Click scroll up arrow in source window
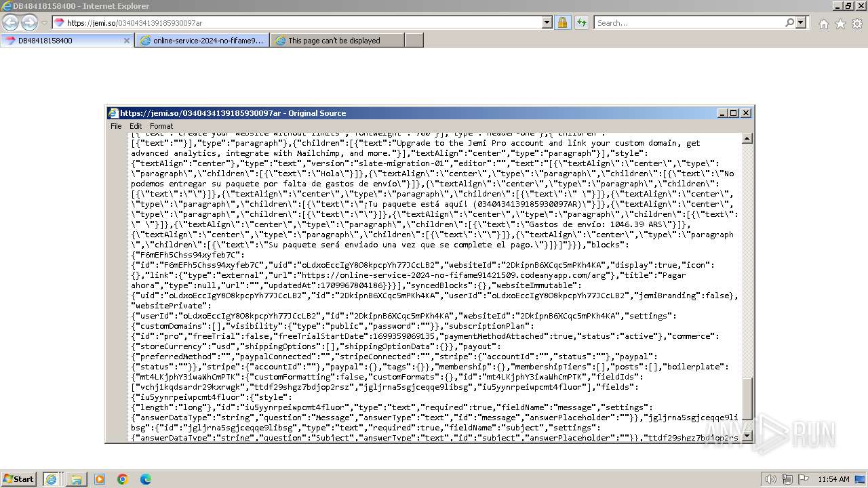Image resolution: width=868 pixels, height=488 pixels. tap(747, 138)
